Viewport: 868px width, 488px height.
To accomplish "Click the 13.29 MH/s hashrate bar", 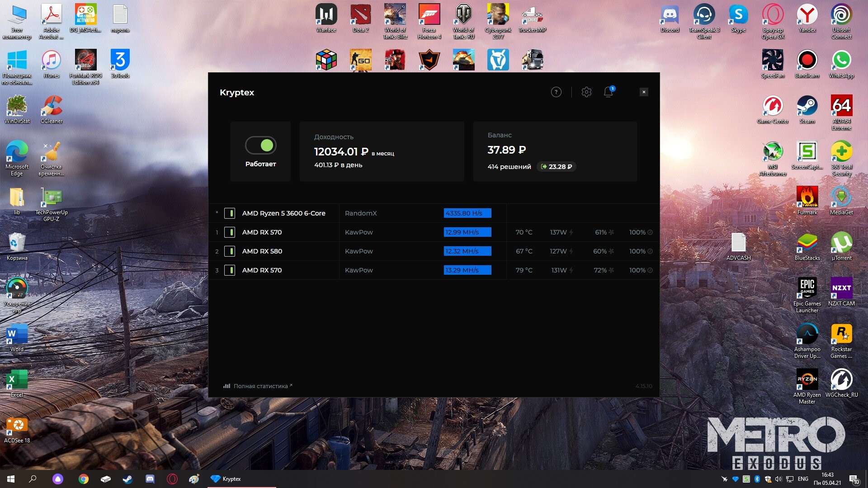I will pyautogui.click(x=467, y=270).
